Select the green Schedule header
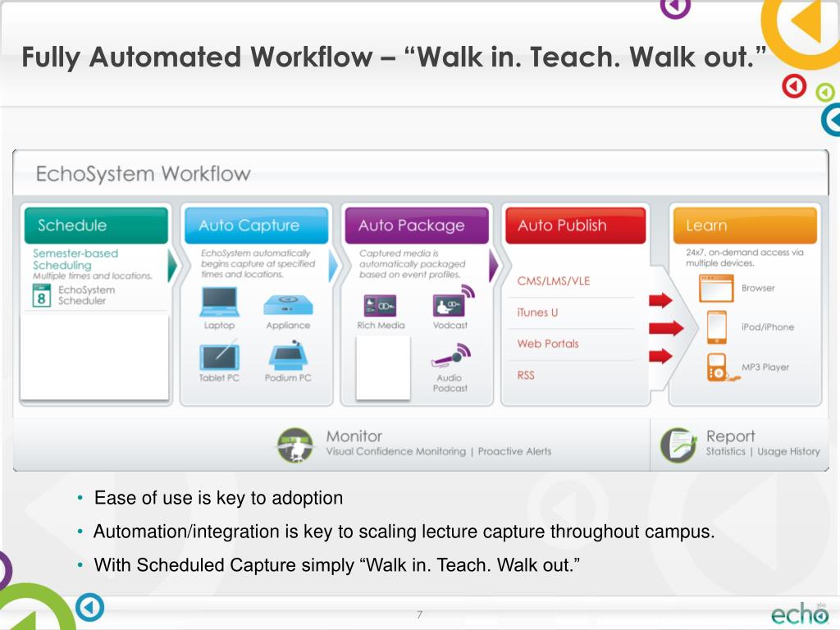 97,226
